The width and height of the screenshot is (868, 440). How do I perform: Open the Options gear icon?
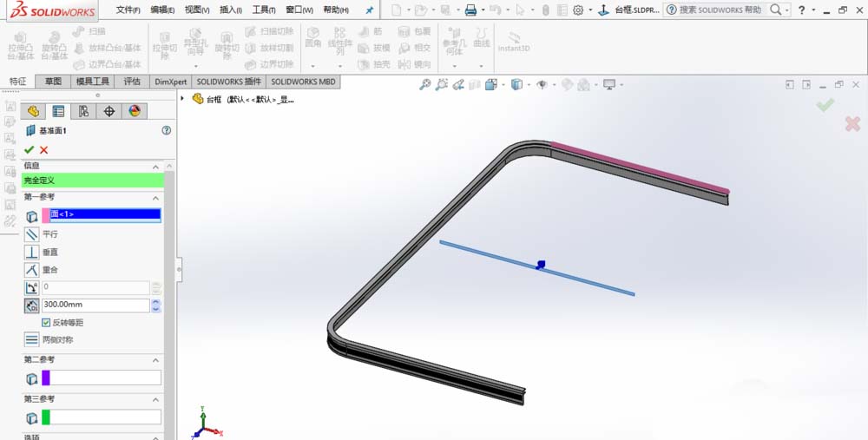click(578, 10)
